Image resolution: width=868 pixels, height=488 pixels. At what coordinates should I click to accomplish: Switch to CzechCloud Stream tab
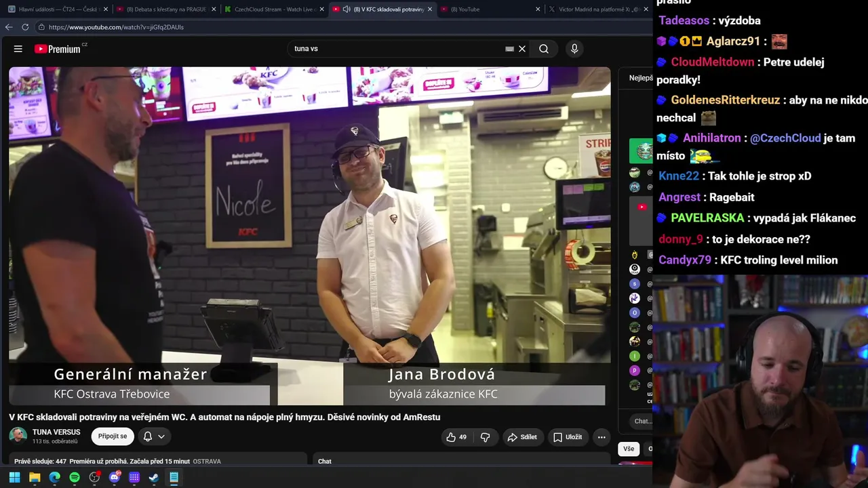pyautogui.click(x=275, y=9)
